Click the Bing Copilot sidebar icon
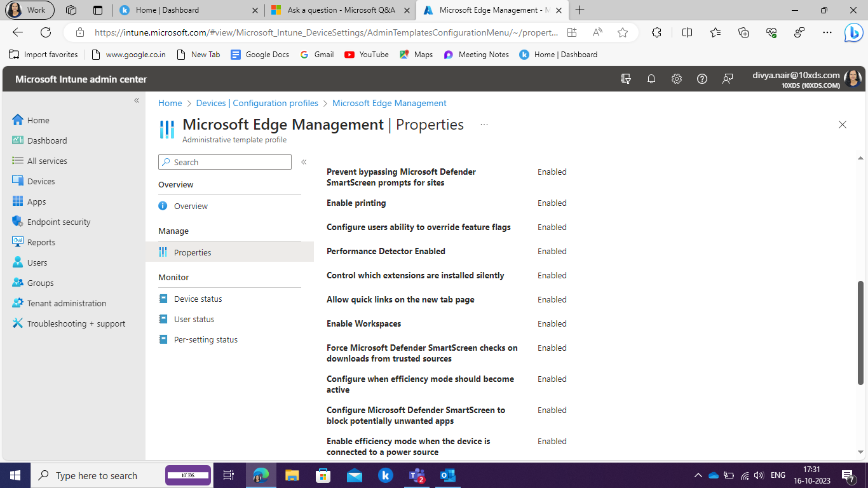The image size is (868, 488). [853, 32]
